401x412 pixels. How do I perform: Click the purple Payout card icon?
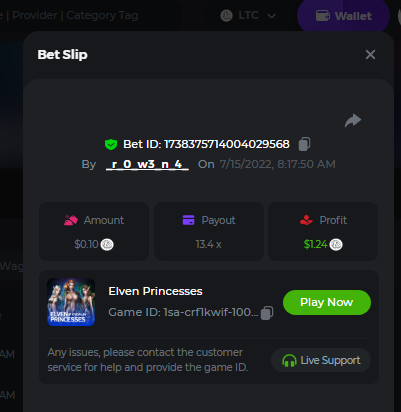pos(188,220)
